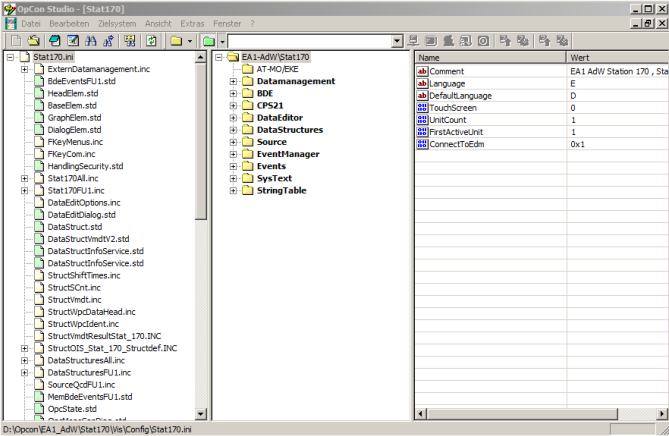Click the yellow folder toolbar icon
Image resolution: width=669 pixels, height=436 pixels.
coord(175,41)
